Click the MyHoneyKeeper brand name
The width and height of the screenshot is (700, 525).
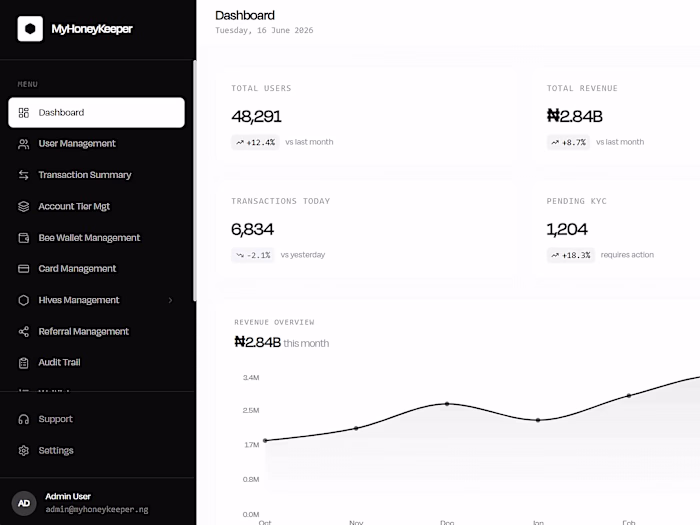tap(92, 29)
